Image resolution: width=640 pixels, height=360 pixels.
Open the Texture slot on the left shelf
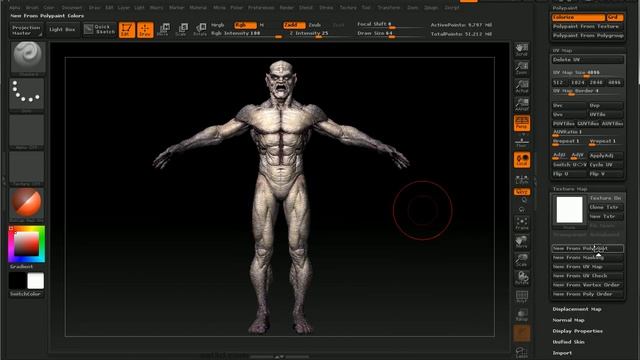click(x=27, y=169)
